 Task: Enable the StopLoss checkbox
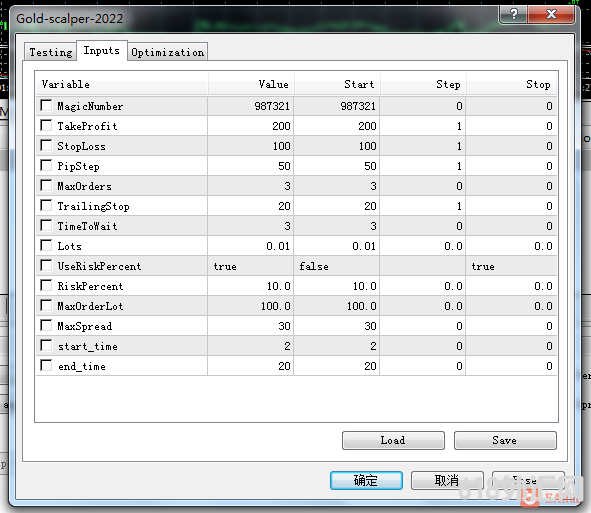click(x=46, y=145)
